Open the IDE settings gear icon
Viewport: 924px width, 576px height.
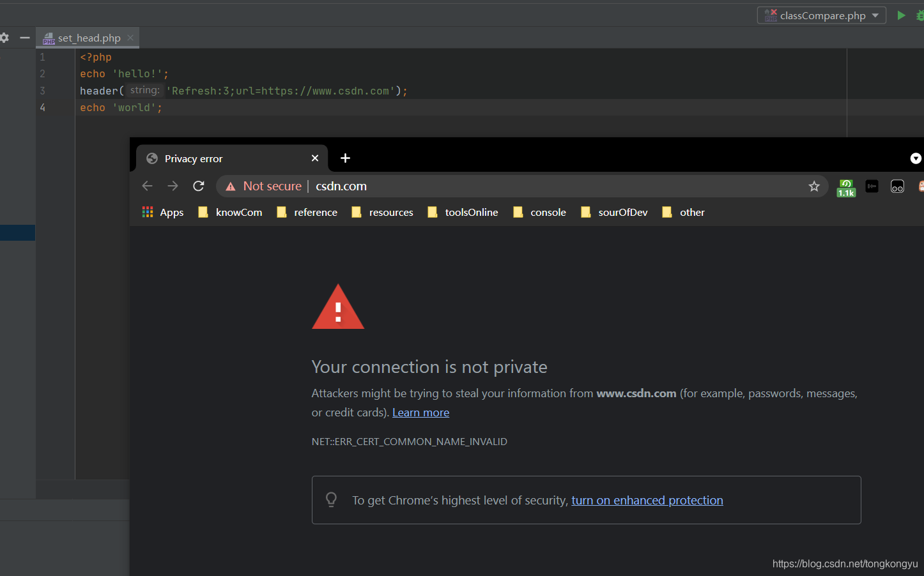(x=4, y=38)
